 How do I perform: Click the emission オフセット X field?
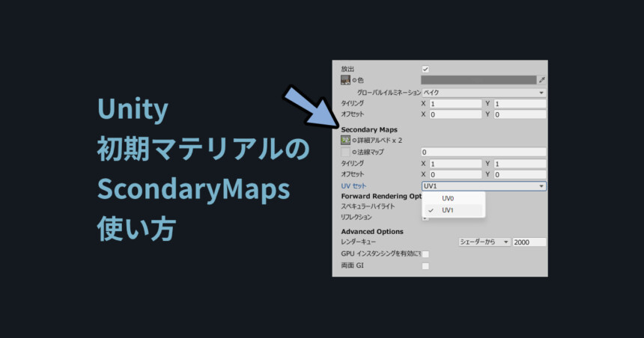point(455,114)
